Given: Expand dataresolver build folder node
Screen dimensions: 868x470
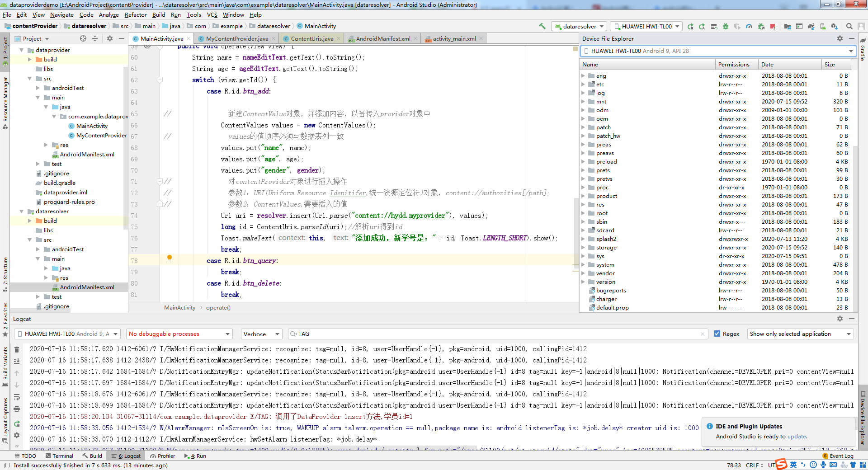Looking at the screenshot, I should [30, 221].
